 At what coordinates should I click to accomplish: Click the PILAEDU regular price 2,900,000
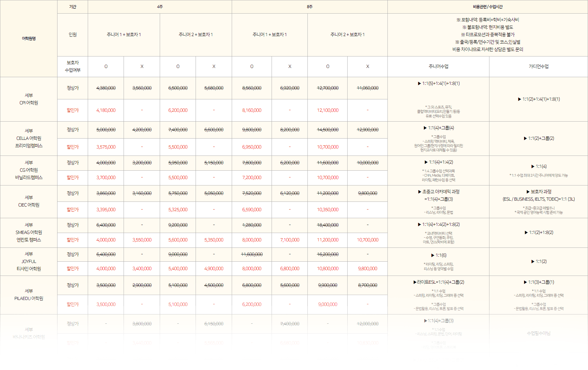142,285
